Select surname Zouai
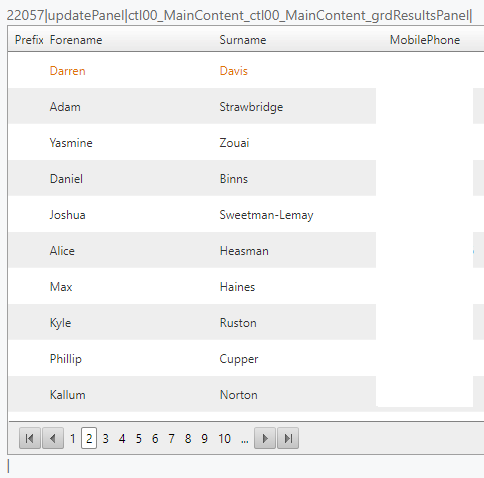Image resolution: width=484 pixels, height=478 pixels. click(x=234, y=143)
